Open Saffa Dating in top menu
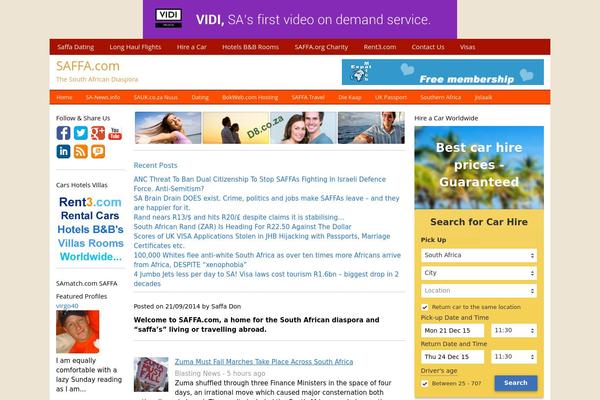Screen dimensions: 600x400 [x=75, y=47]
